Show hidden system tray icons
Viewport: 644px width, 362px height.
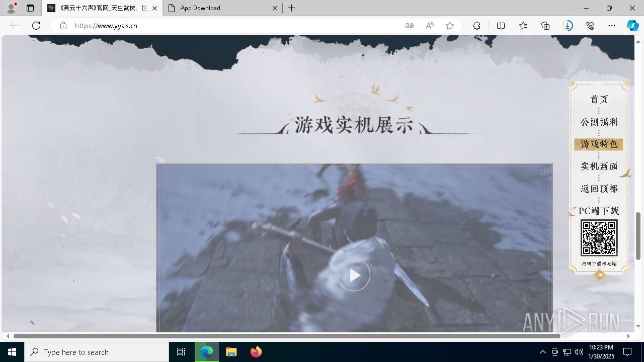click(x=542, y=352)
